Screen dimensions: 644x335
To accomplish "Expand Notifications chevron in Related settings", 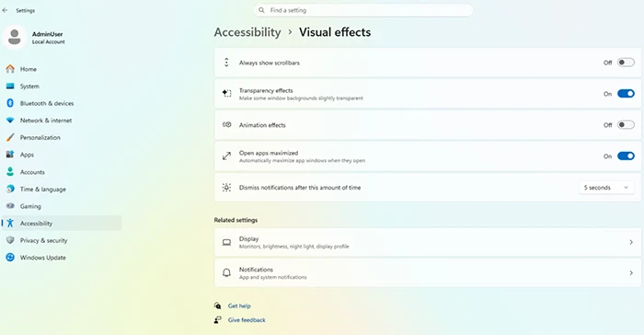I will tap(631, 273).
